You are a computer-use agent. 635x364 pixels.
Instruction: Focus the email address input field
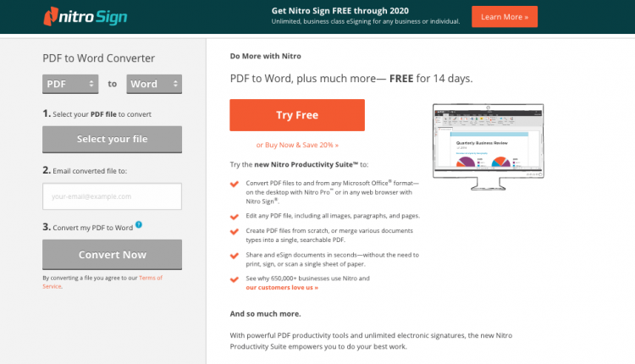point(112,196)
